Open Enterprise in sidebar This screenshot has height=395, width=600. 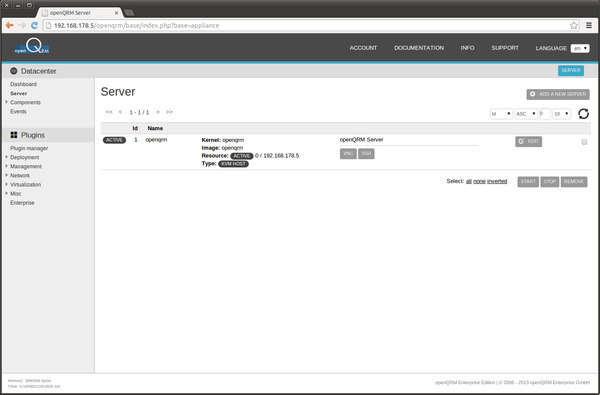pos(22,203)
